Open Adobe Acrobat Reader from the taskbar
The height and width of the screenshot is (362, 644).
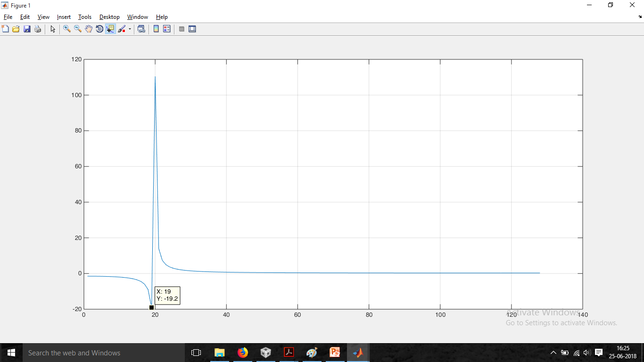click(289, 353)
